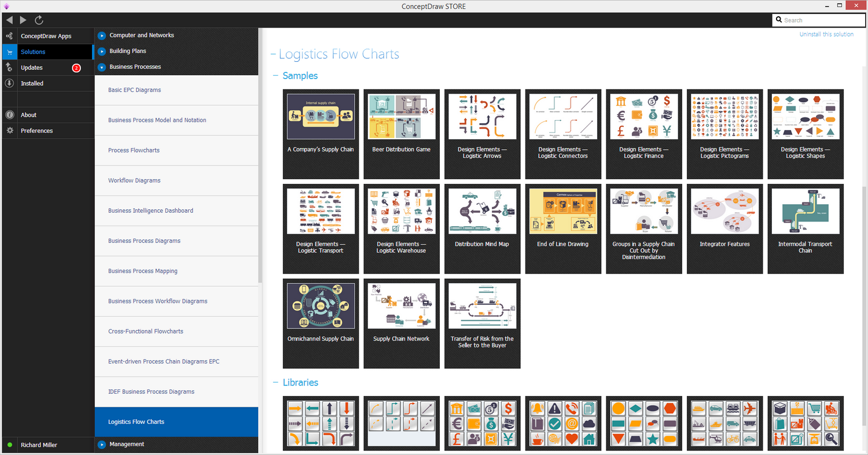The image size is (868, 455).
Task: Collapse the Logistics Flow Charts heading
Action: tap(273, 55)
